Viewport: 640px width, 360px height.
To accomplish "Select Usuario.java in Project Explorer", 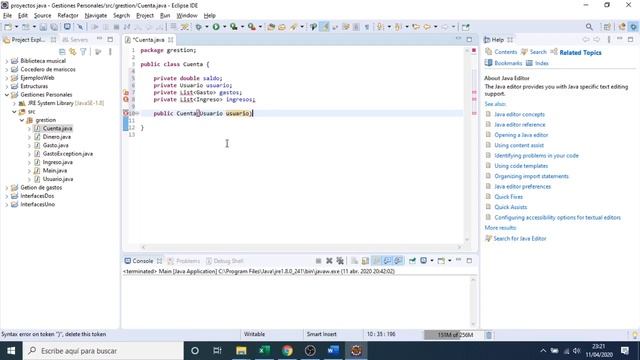I will pos(58,179).
